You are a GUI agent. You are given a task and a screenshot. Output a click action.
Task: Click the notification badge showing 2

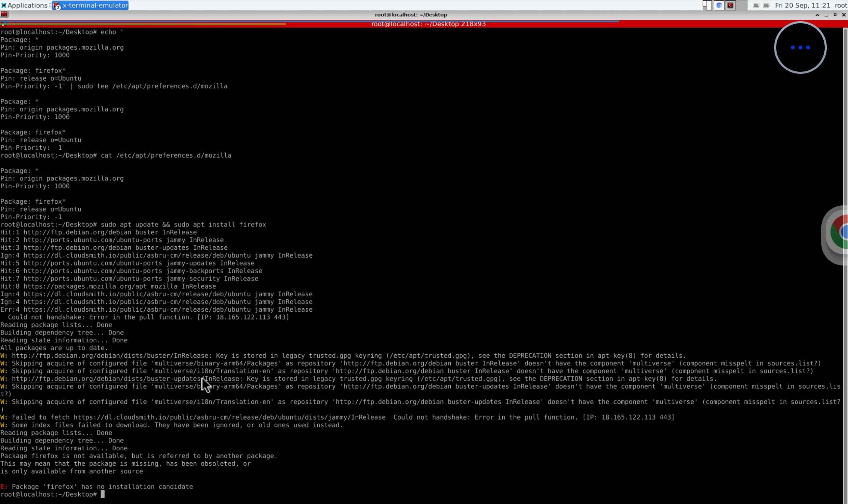tap(57, 7)
